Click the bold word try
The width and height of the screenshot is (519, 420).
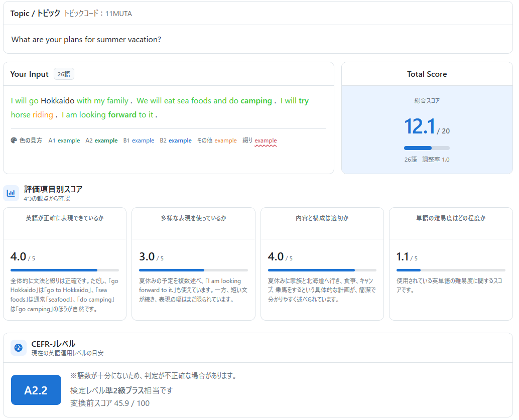point(304,101)
